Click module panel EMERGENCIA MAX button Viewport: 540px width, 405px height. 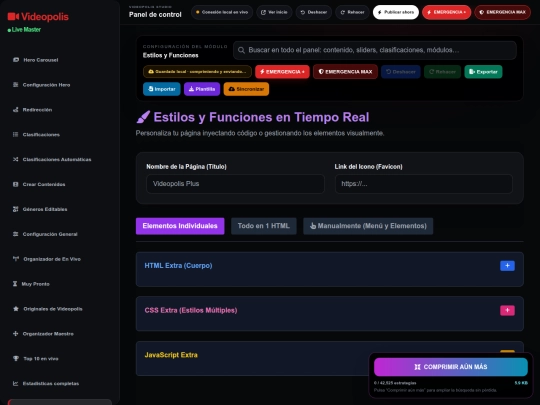345,72
